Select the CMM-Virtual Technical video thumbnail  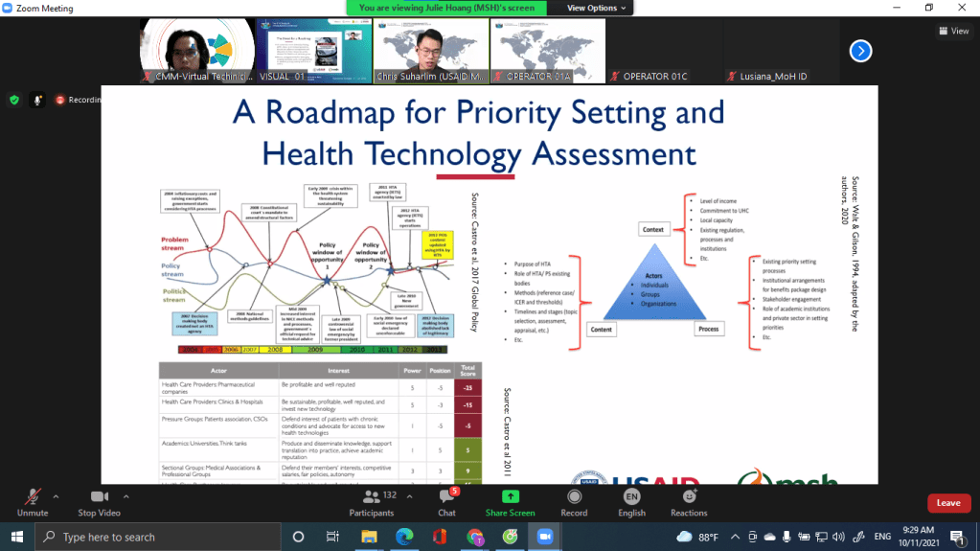coord(197,50)
